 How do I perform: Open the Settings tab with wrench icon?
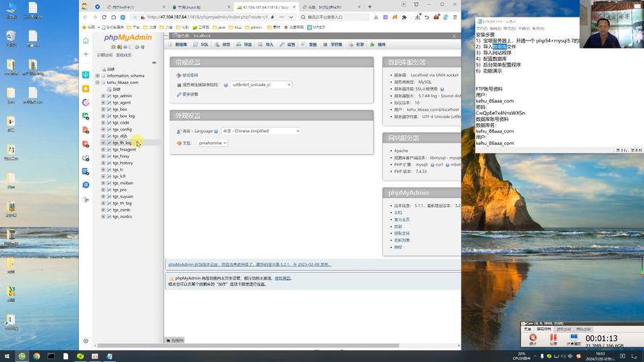[x=288, y=44]
